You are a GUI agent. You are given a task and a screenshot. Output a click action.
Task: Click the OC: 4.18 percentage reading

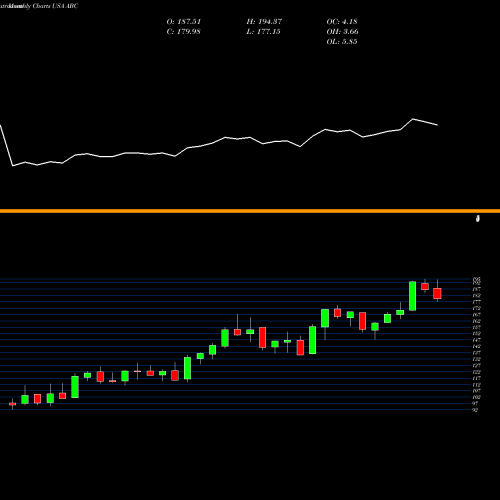click(x=342, y=22)
